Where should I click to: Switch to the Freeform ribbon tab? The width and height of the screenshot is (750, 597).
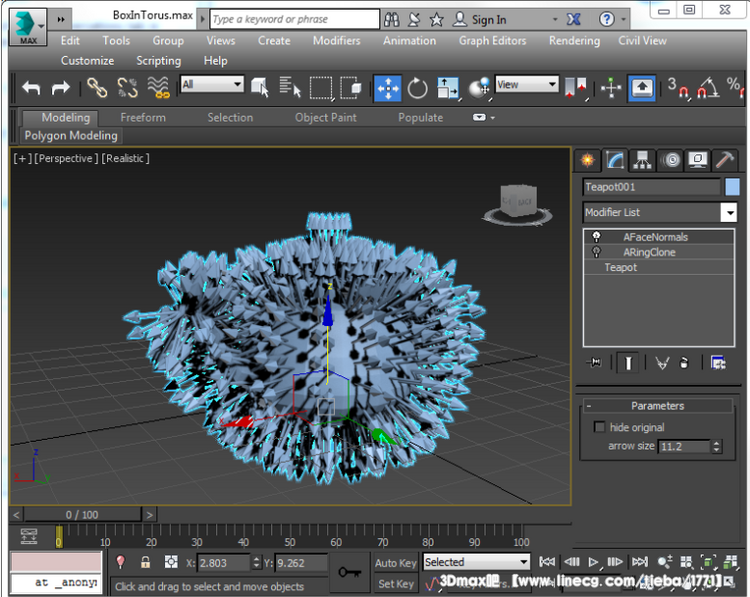[x=143, y=118]
